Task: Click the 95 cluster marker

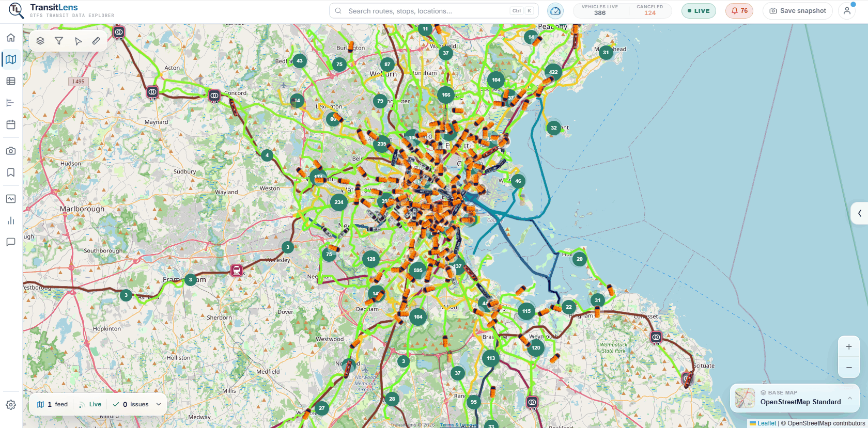Action: coord(474,402)
